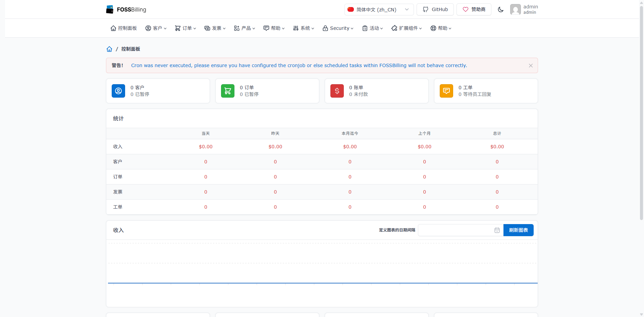Screen dimensions: 644x317
Task: Click the sliders icon beside 系统 menu
Action: point(296,28)
